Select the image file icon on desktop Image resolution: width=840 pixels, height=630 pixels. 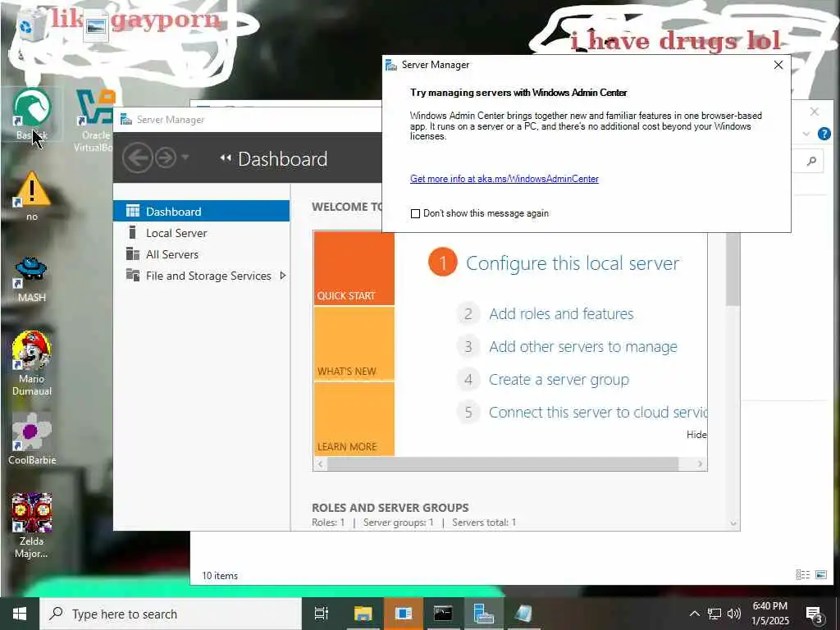[96, 25]
